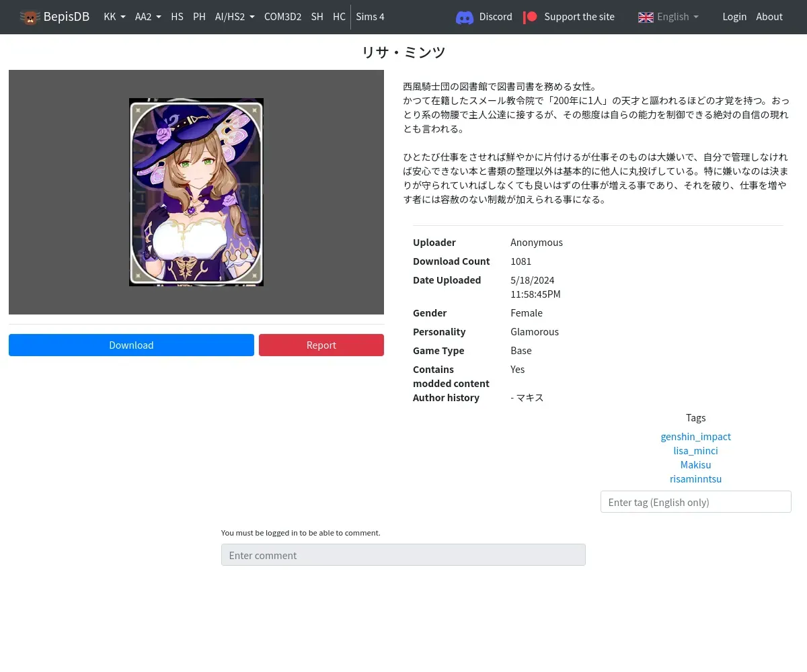This screenshot has width=807, height=672.
Task: Click the Enter comment field
Action: 403,555
